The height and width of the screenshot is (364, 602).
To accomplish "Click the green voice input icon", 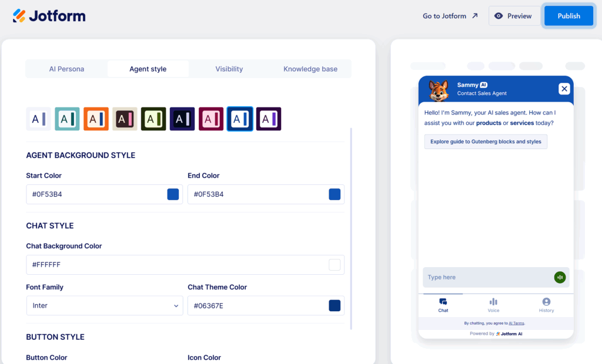I will click(560, 277).
